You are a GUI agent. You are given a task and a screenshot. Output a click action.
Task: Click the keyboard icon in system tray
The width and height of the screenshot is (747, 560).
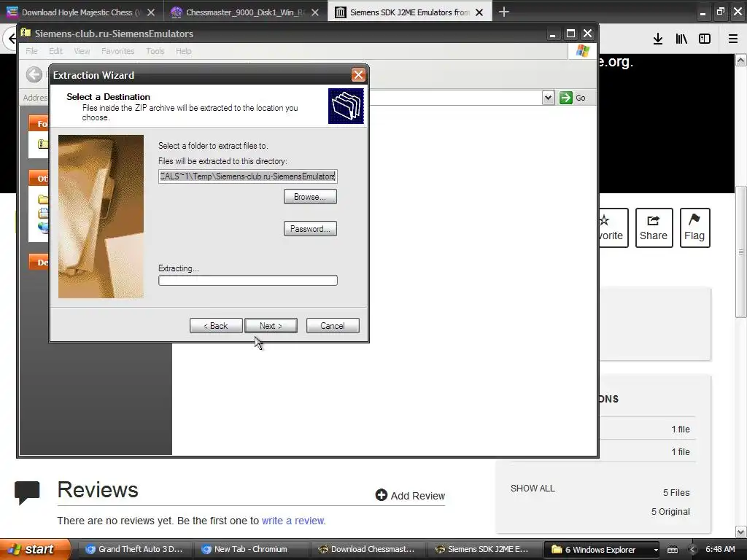click(x=672, y=550)
